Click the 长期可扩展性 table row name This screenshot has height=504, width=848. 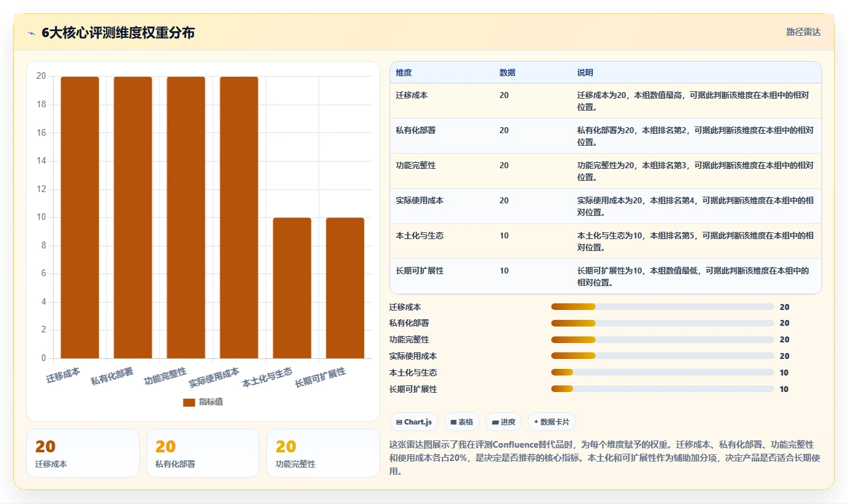419,271
